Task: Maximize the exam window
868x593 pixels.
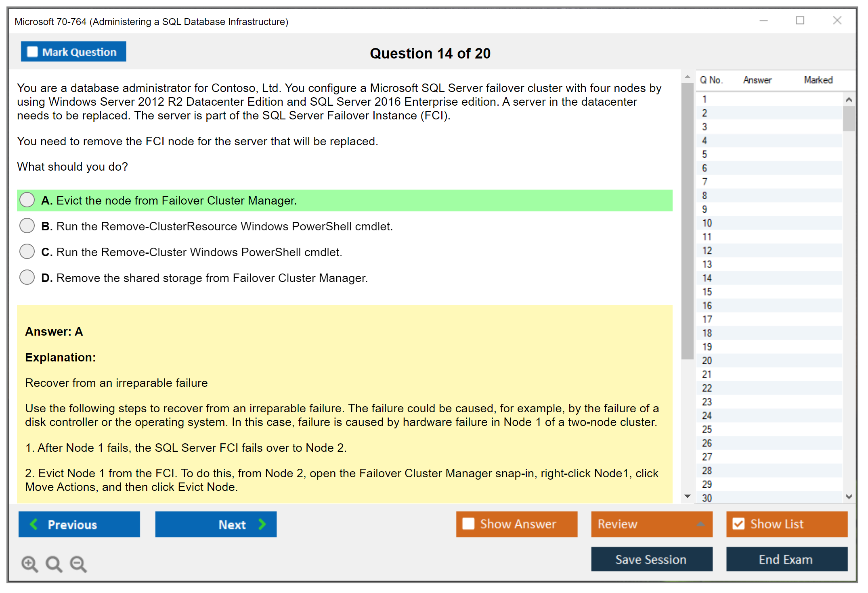Action: (x=800, y=21)
